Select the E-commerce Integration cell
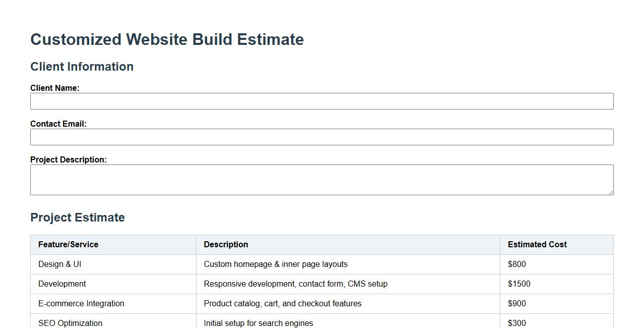 81,303
